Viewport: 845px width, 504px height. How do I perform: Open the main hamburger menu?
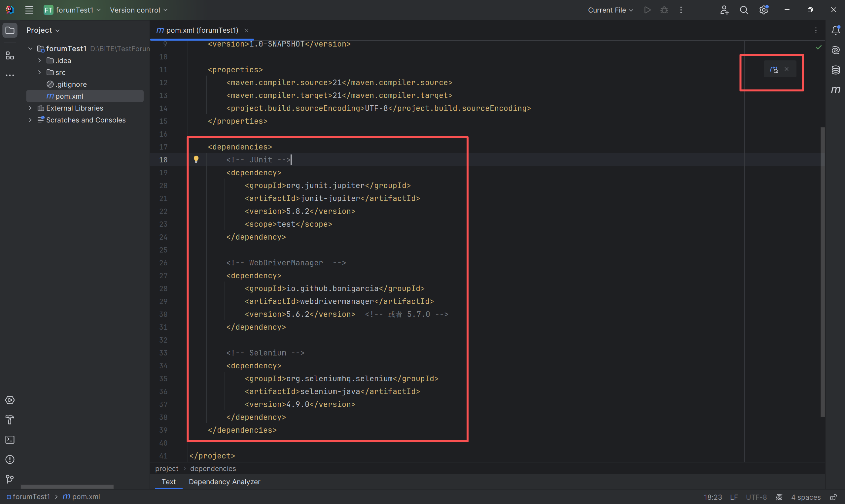[x=29, y=10]
